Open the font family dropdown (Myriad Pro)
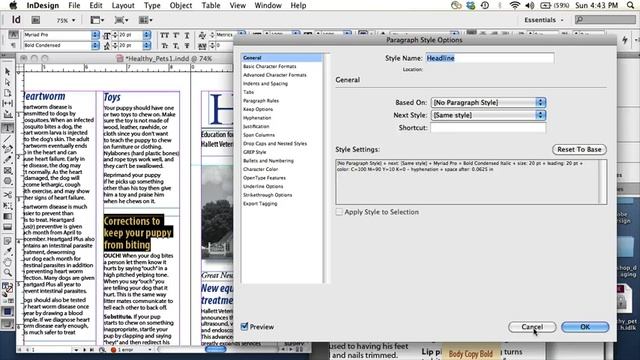640x360 pixels. point(95,35)
